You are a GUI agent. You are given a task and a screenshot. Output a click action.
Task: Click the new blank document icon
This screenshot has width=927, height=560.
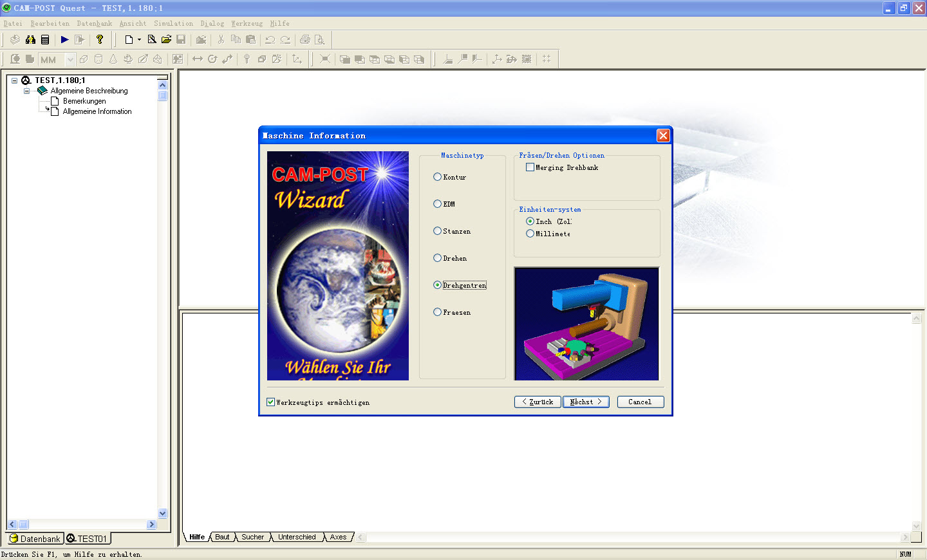[x=129, y=39]
